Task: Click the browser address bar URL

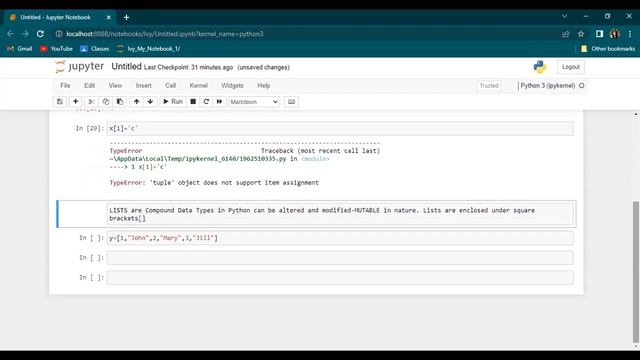Action: coord(165,34)
